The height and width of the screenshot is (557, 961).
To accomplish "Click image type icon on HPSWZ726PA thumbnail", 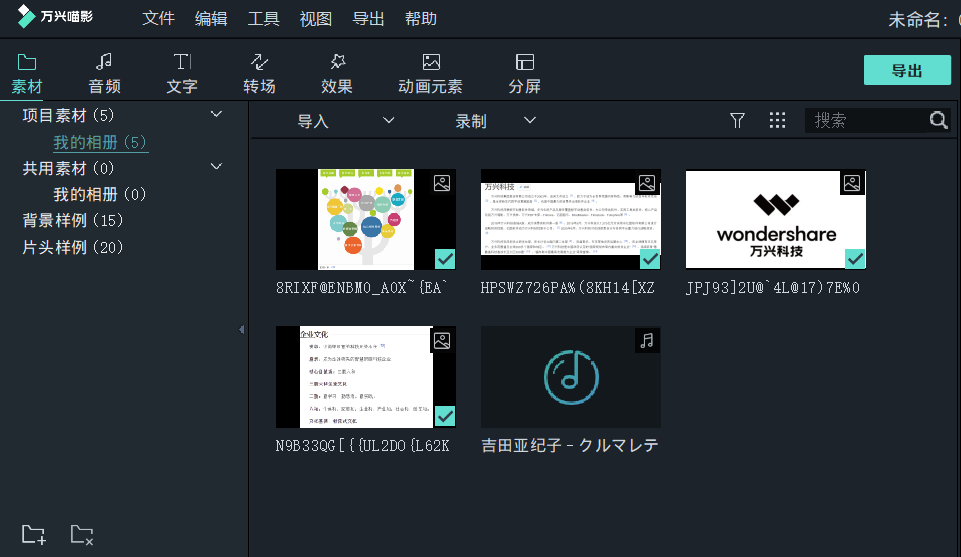I will point(647,183).
